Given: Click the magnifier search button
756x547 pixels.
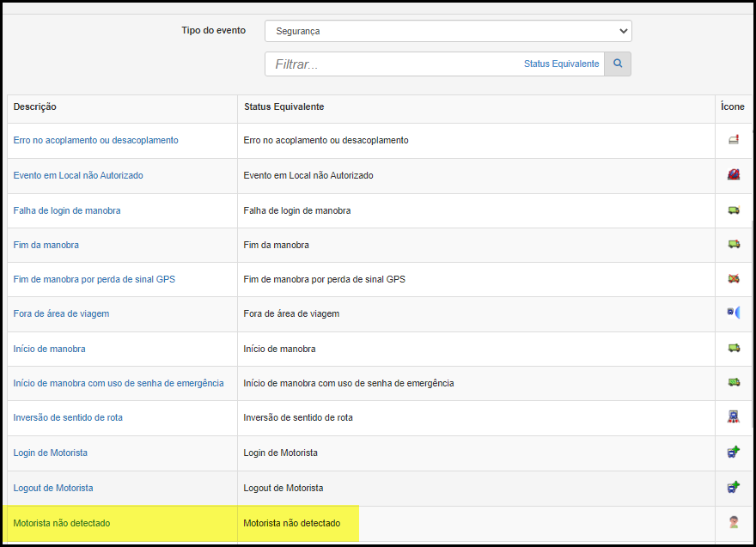Looking at the screenshot, I should 618,64.
